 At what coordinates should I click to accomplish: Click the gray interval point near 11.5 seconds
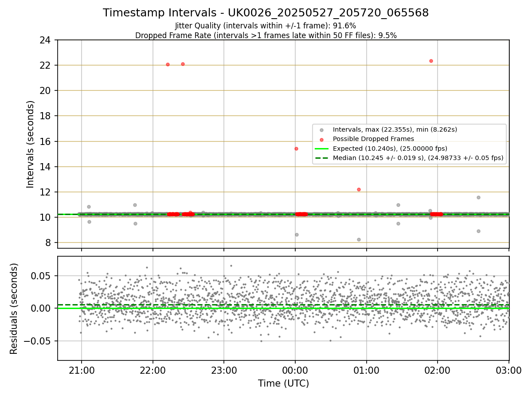(x=478, y=197)
